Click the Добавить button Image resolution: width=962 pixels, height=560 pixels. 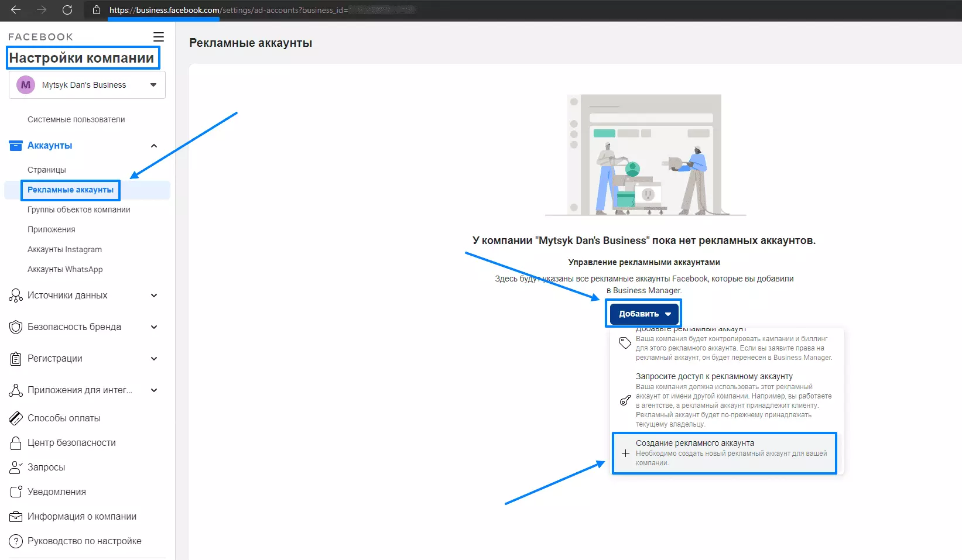[x=644, y=314]
